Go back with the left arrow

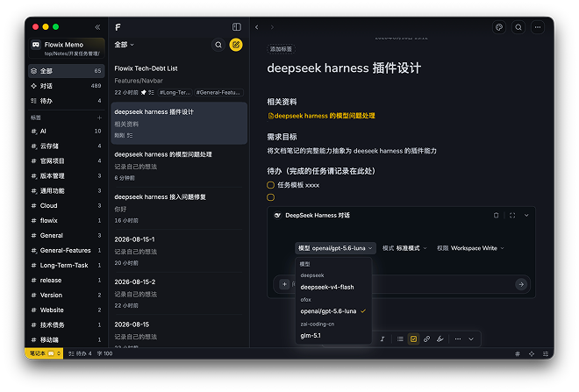257,27
